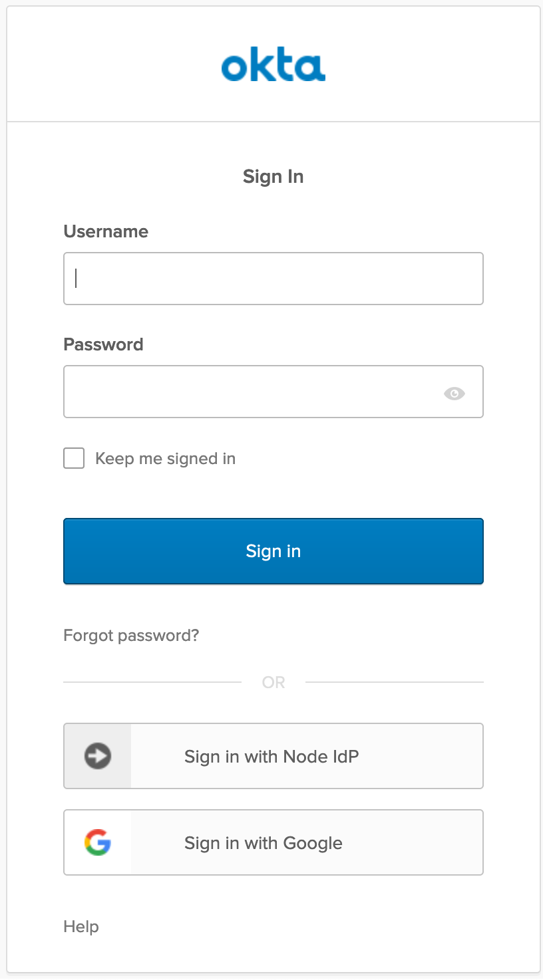Check the Keep me signed in checkbox
Viewport: 543px width, 980px height.
tap(74, 458)
